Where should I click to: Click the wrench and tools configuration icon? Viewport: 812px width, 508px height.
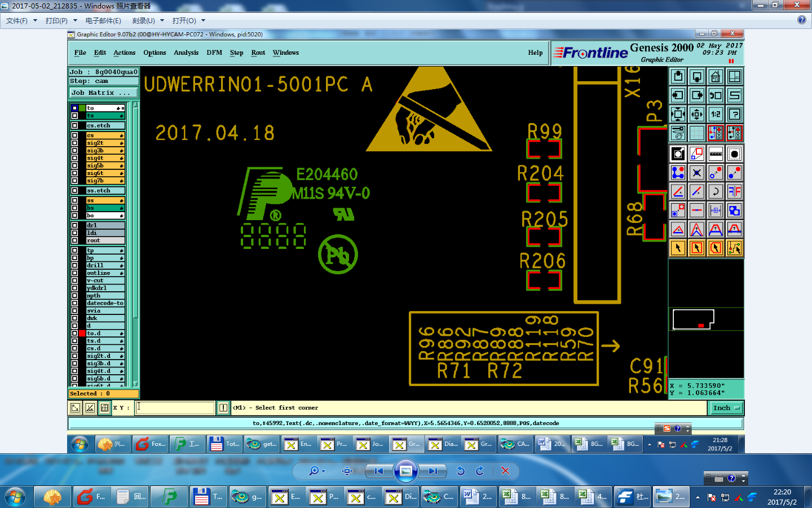[x=678, y=133]
